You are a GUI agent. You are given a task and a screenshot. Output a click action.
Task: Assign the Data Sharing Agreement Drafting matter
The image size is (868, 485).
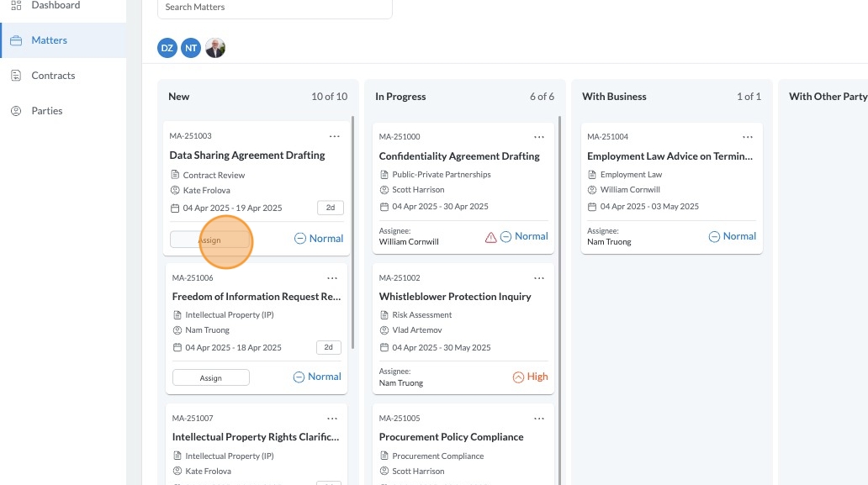coord(209,240)
